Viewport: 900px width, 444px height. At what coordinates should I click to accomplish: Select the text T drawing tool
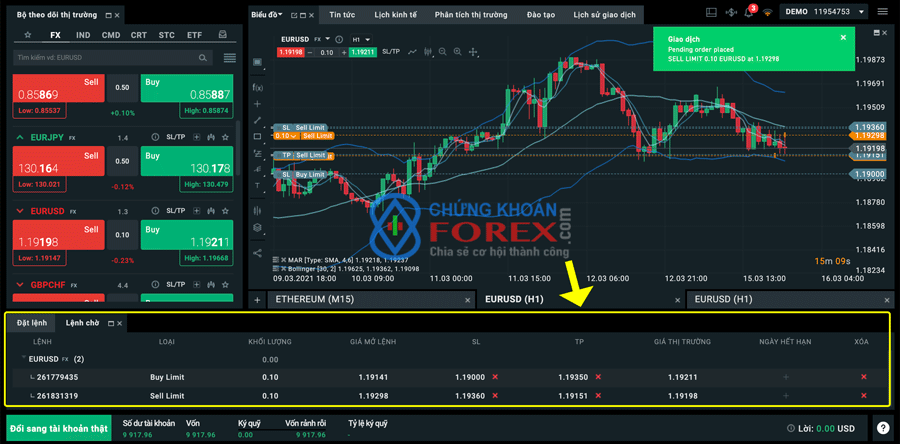coord(257,185)
